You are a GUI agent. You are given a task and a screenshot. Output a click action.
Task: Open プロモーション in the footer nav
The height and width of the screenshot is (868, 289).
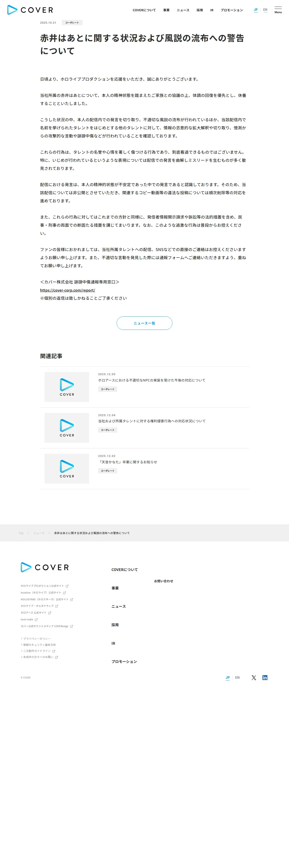pyautogui.click(x=124, y=662)
